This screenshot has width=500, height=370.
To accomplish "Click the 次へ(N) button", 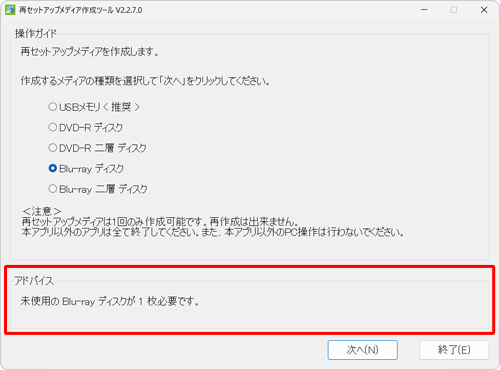I will (x=362, y=350).
